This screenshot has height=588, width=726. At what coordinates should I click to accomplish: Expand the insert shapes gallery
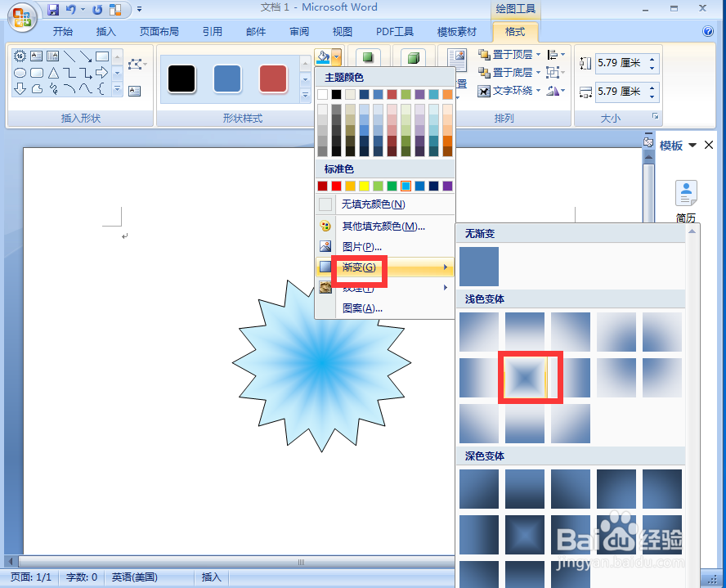[117, 88]
